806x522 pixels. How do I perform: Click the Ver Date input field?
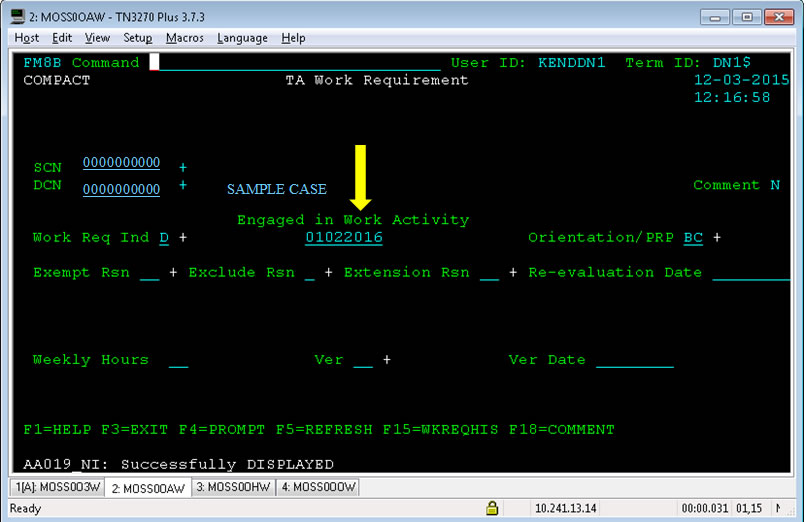coord(635,360)
